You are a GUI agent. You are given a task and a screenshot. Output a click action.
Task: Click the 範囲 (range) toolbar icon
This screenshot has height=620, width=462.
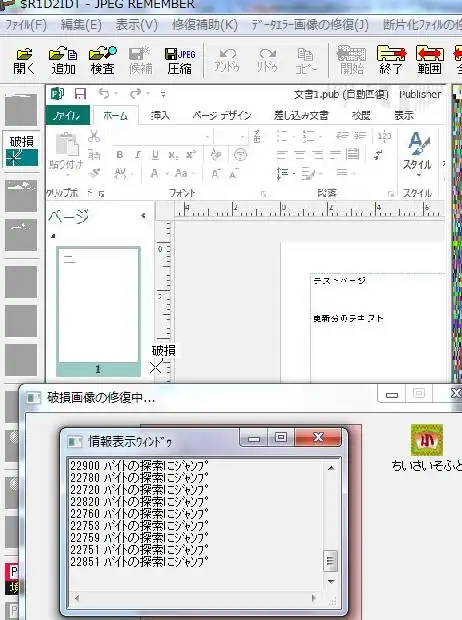click(430, 60)
